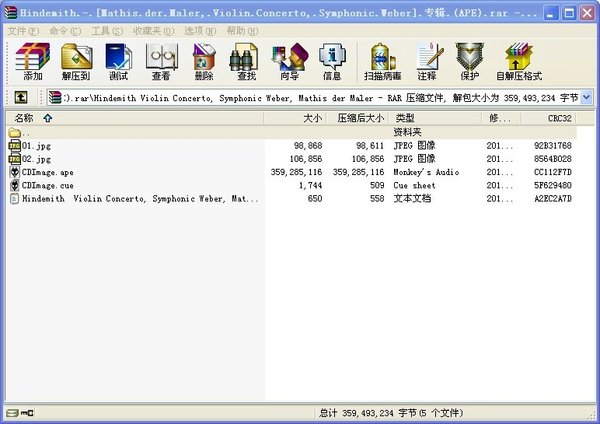Click the 01.jpg file icon
The width and height of the screenshot is (600, 424).
coord(15,146)
